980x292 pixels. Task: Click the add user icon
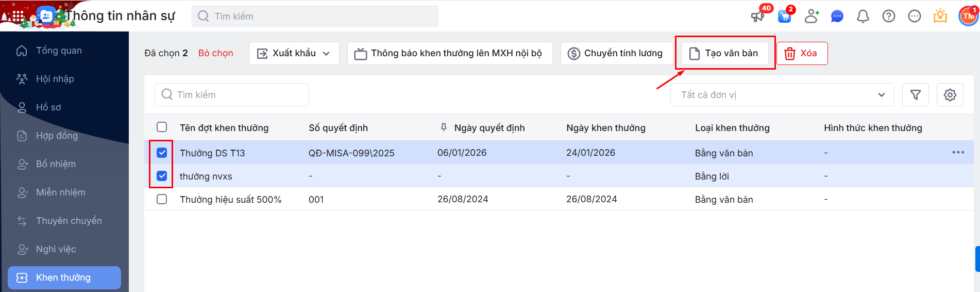812,17
